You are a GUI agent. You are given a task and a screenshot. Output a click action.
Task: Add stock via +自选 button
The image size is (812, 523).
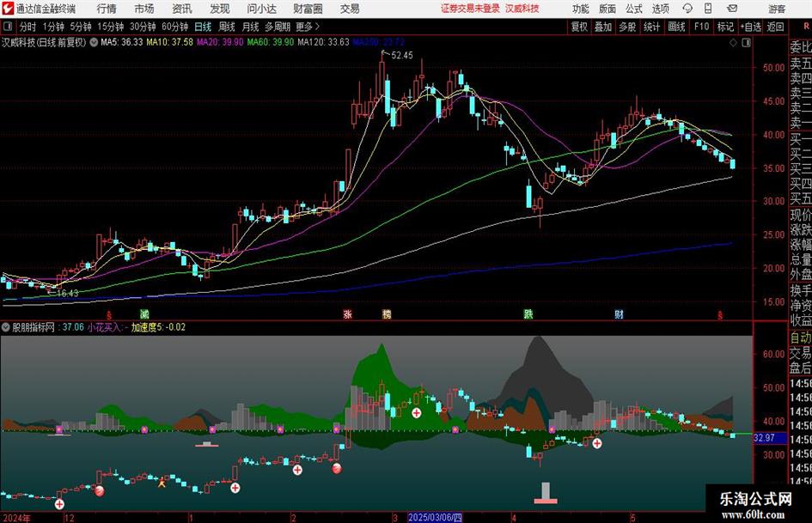[x=751, y=27]
